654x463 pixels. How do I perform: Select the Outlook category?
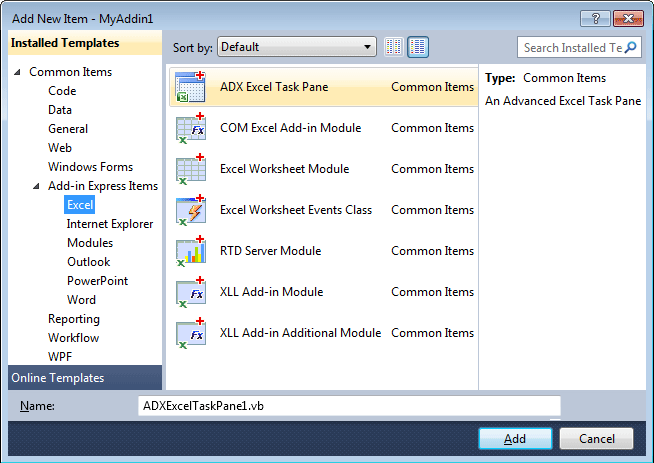point(89,262)
